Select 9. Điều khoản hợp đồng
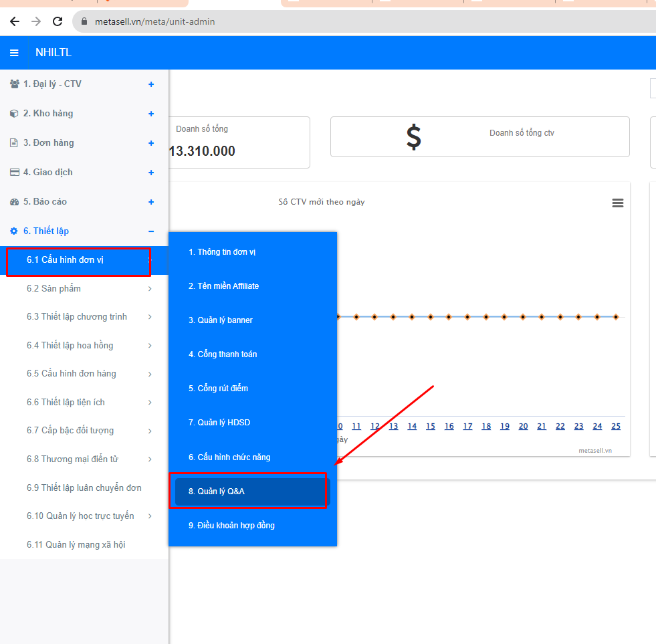This screenshot has width=656, height=644. (231, 526)
